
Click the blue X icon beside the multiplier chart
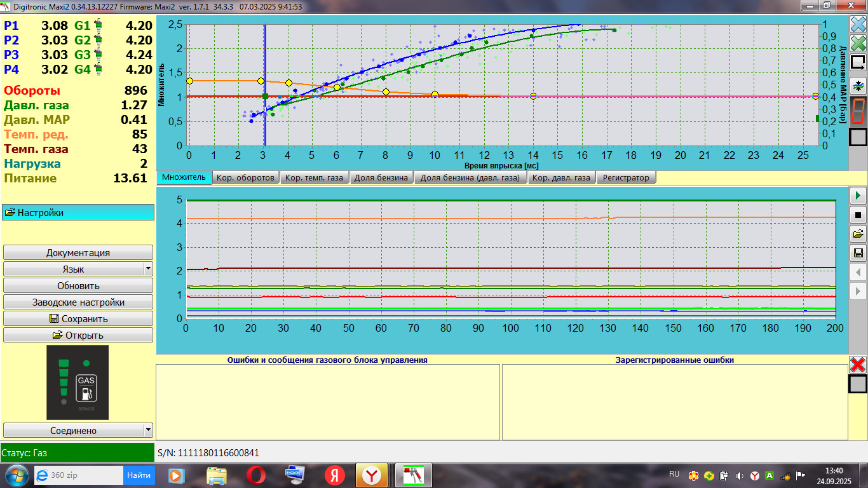coord(858,24)
